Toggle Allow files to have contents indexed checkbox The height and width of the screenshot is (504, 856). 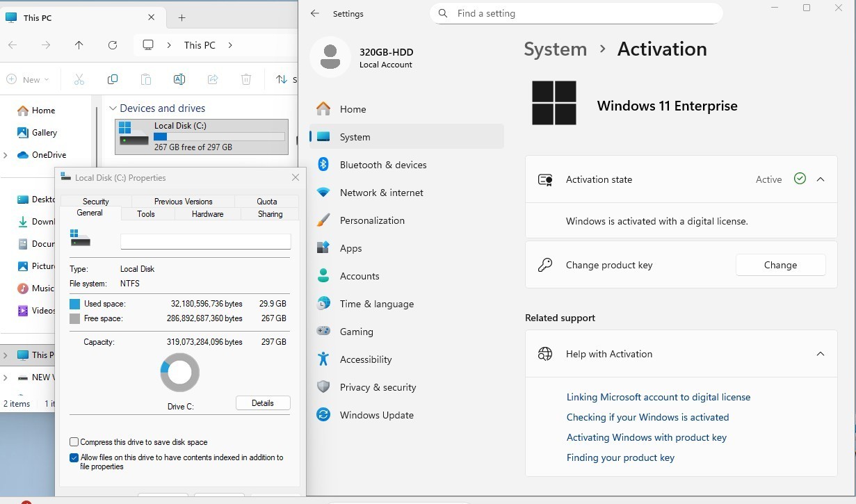[x=74, y=457]
